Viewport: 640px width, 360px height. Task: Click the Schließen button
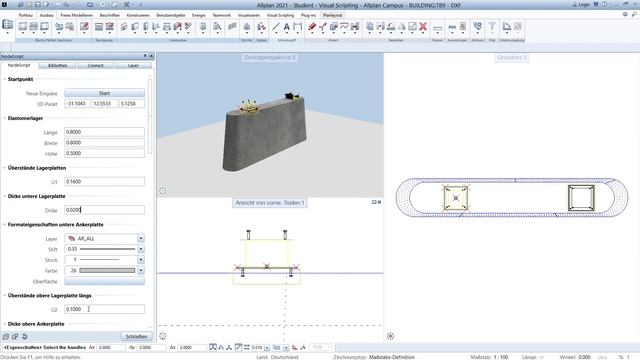click(136, 337)
